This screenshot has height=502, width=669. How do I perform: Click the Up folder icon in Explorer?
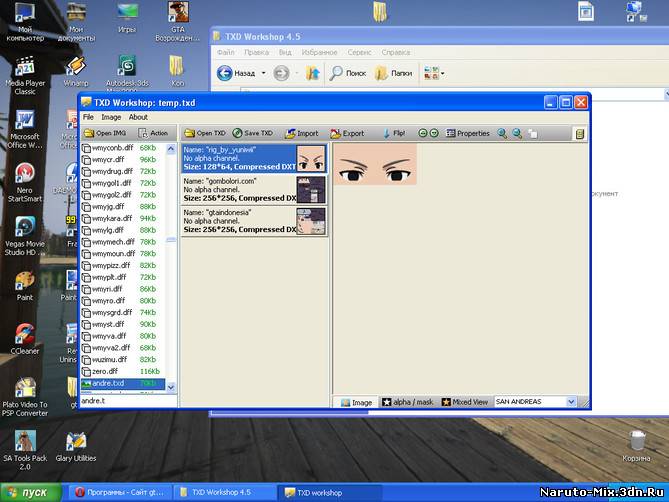(x=312, y=73)
